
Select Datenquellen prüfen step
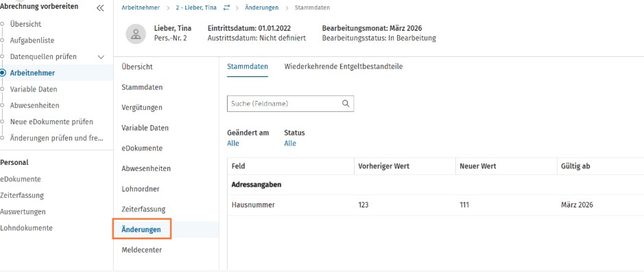point(43,57)
